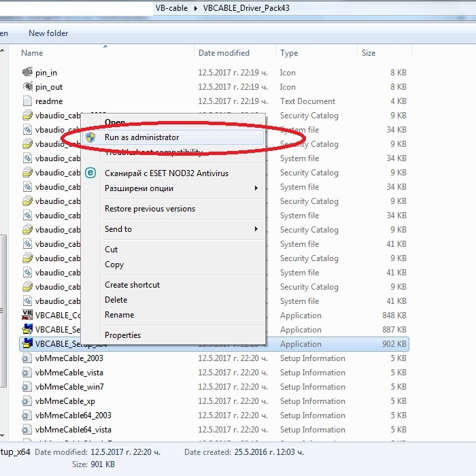Screen dimensions: 476x476
Task: Select the readme file name
Action: pyautogui.click(x=49, y=101)
